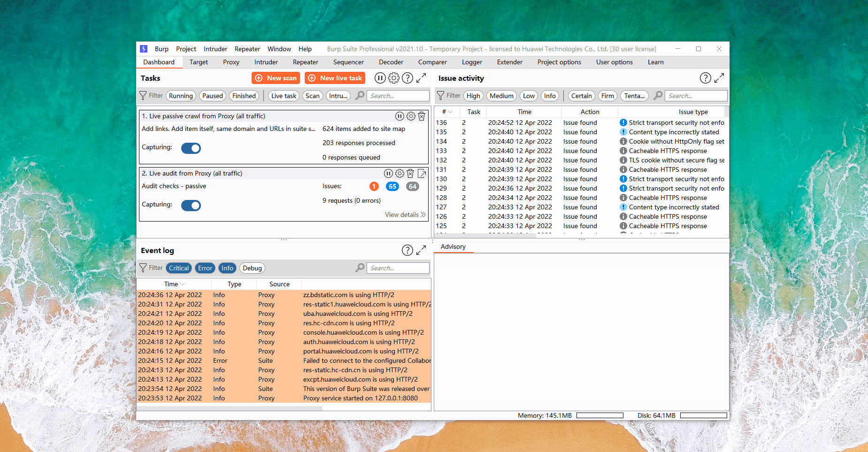Click the Issue activity search field
Image resolution: width=868 pixels, height=452 pixels.
pos(696,96)
